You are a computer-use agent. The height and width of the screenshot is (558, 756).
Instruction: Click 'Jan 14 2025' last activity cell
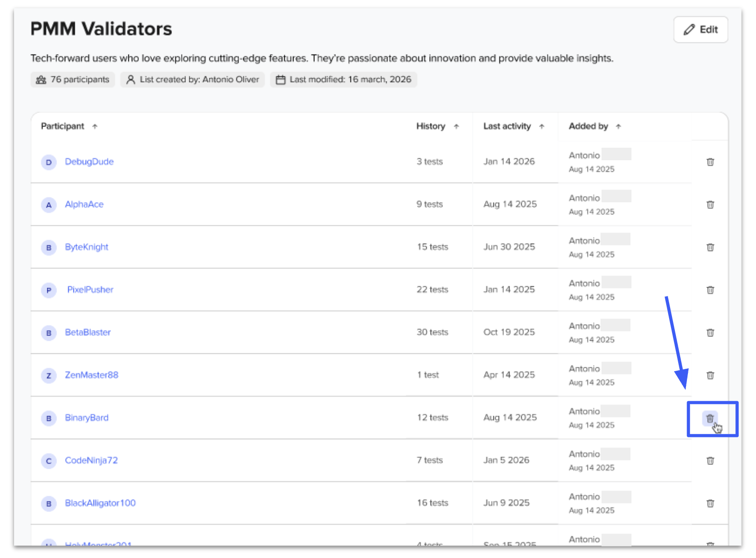click(x=509, y=290)
